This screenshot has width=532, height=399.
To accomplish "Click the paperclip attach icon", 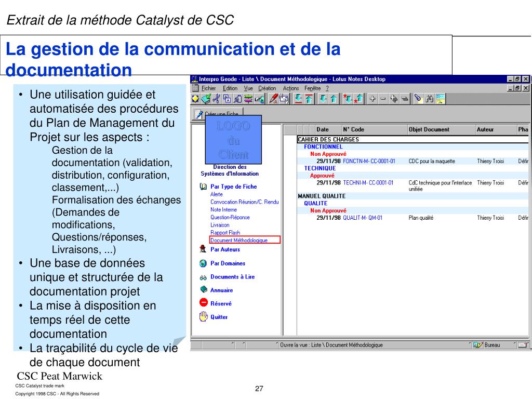I will (238, 99).
